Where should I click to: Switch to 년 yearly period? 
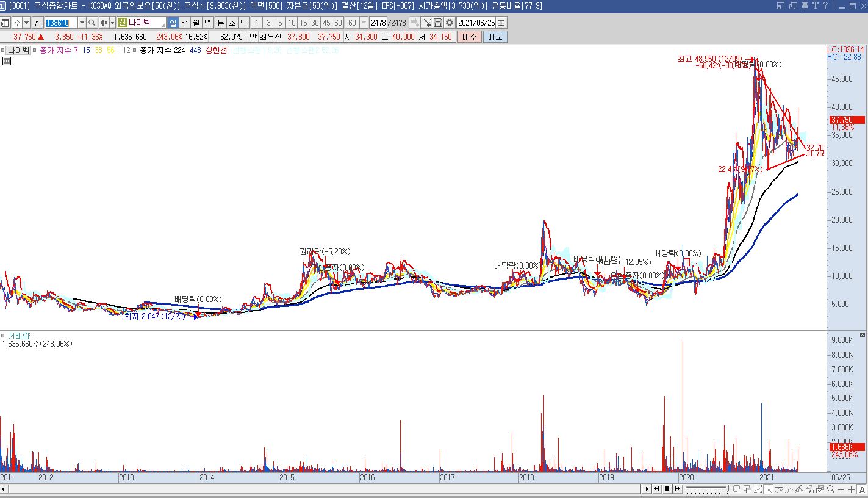point(208,23)
